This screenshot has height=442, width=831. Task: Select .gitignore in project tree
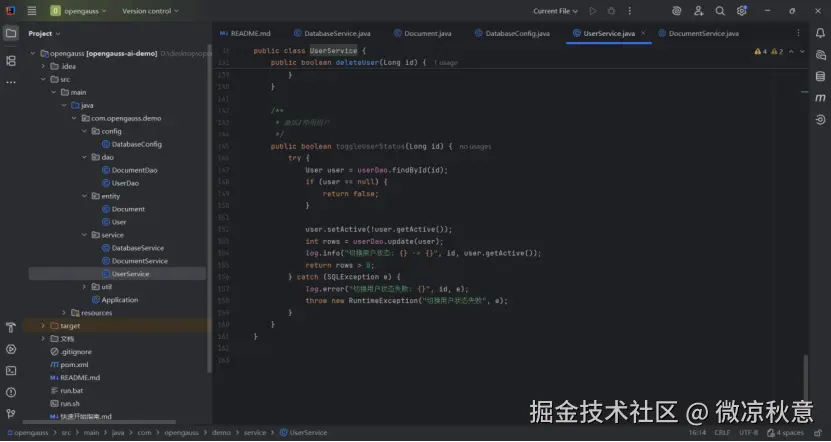tap(71, 352)
